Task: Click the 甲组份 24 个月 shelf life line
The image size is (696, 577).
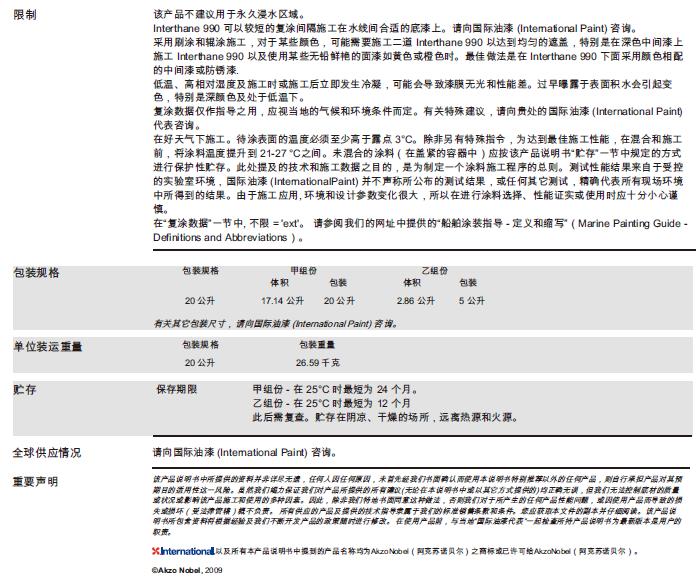Action: [335, 389]
